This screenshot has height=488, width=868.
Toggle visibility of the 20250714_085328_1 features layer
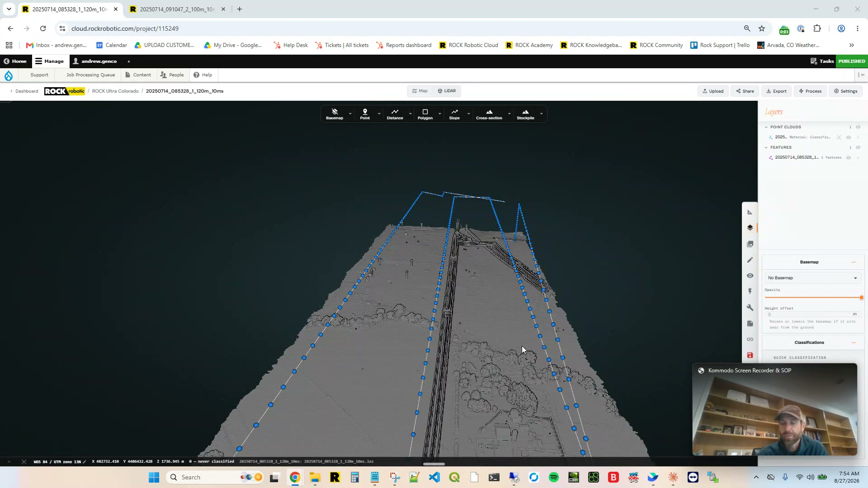coord(849,158)
